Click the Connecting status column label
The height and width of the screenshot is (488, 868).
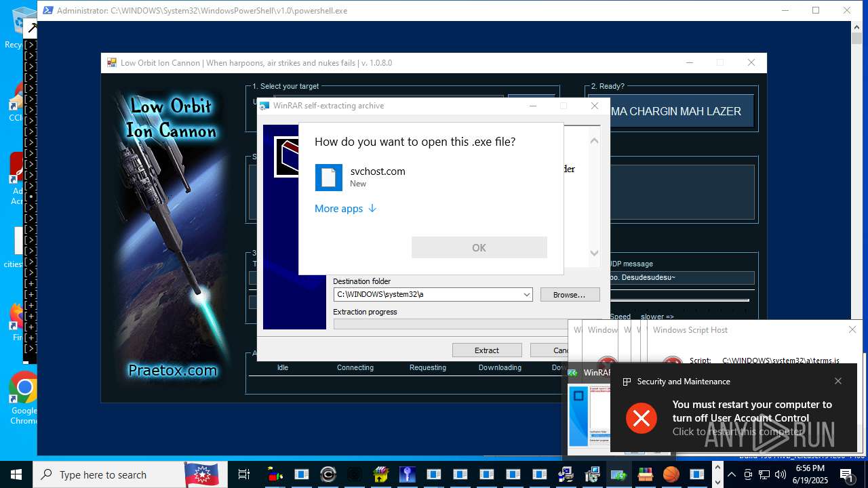(x=355, y=368)
